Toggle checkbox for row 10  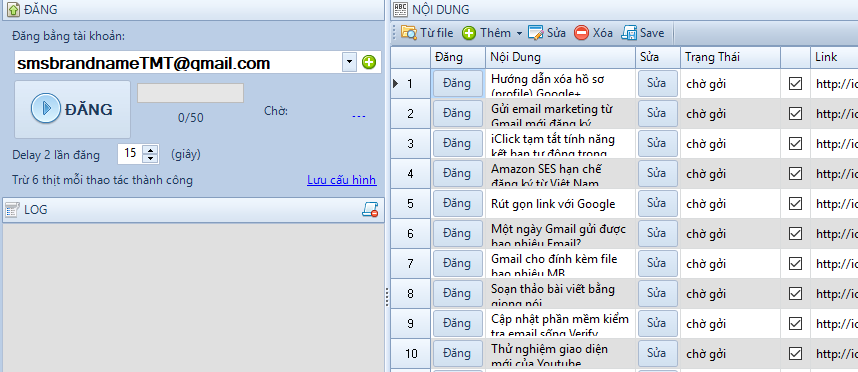click(795, 353)
